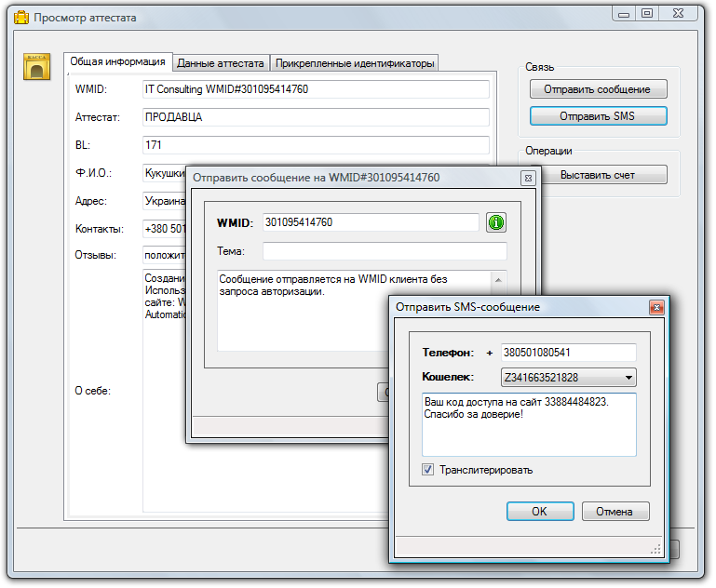This screenshot has width=716, height=588.
Task: Cancel SMS with the Отмена button
Action: [x=615, y=511]
